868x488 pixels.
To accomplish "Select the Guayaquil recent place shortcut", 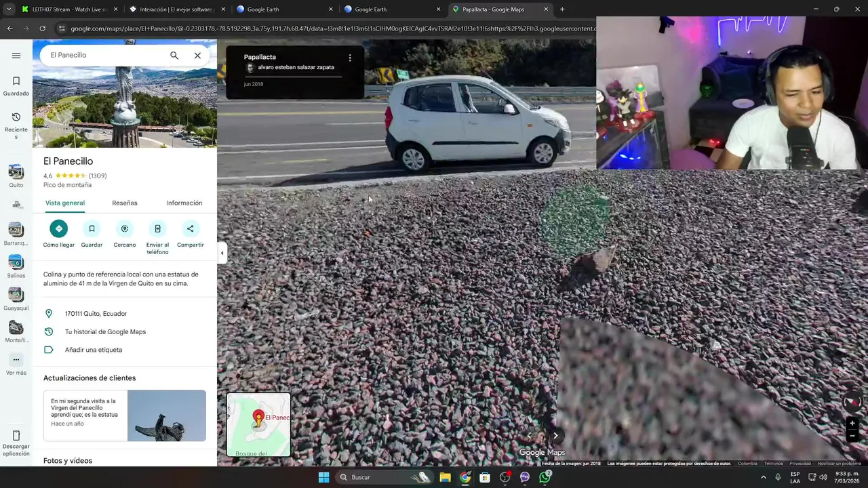I will pos(16,299).
